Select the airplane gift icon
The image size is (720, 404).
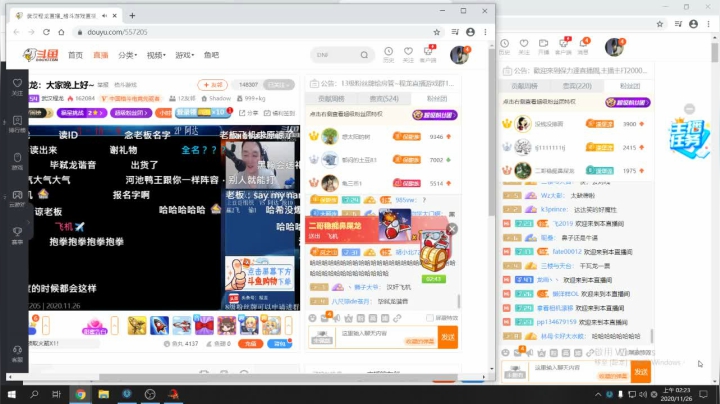tap(182, 325)
